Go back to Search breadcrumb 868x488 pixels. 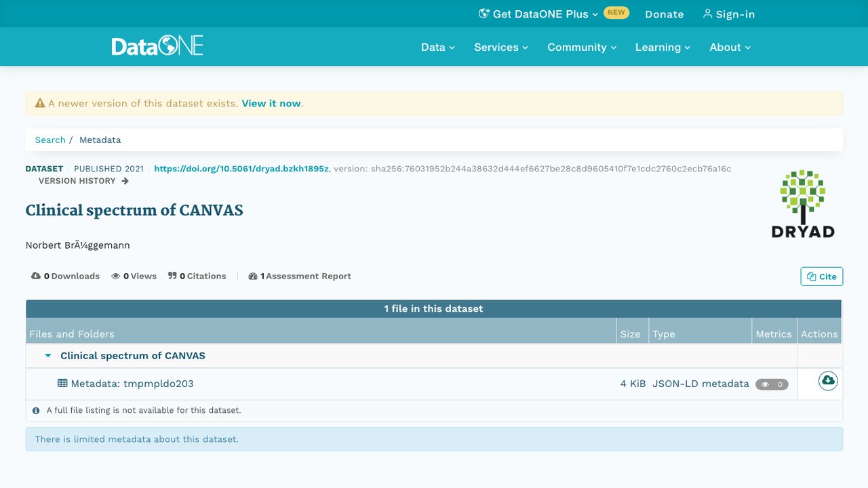50,140
